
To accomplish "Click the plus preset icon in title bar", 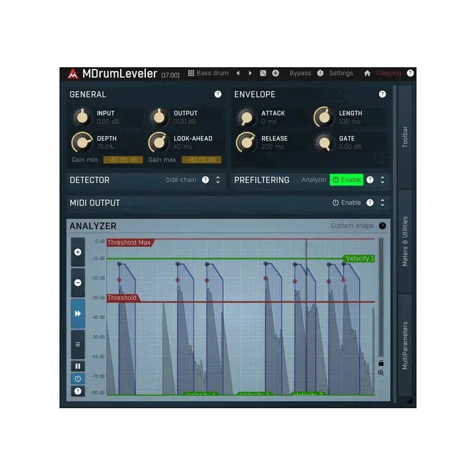I will 275,73.
